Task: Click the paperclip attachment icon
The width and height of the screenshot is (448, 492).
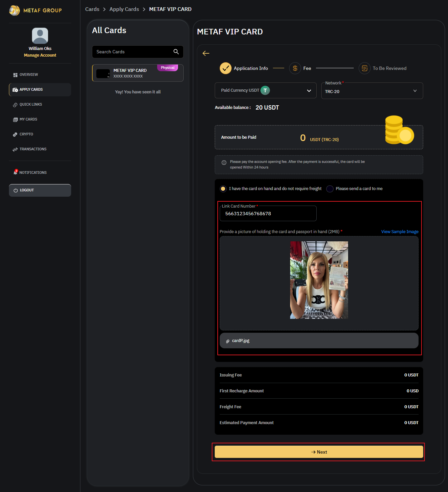Action: pyautogui.click(x=228, y=341)
